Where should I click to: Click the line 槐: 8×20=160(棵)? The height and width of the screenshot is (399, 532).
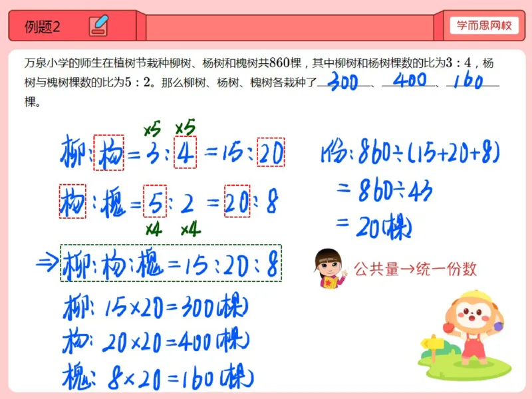158,376
